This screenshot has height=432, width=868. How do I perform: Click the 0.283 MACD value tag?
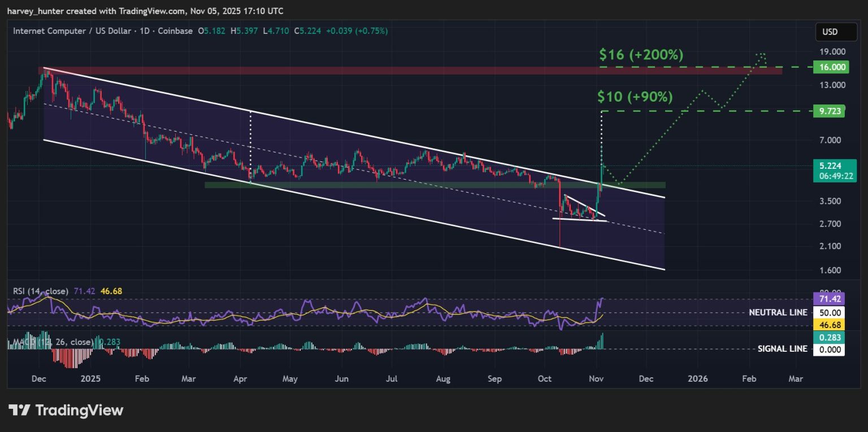point(829,338)
